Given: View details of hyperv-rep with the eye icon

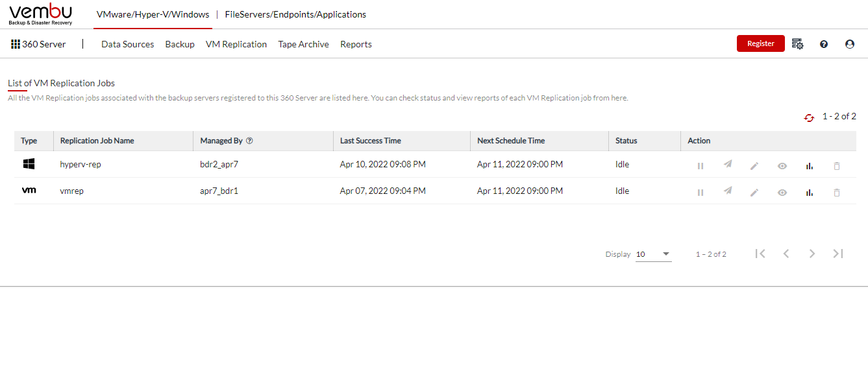Looking at the screenshot, I should [782, 165].
